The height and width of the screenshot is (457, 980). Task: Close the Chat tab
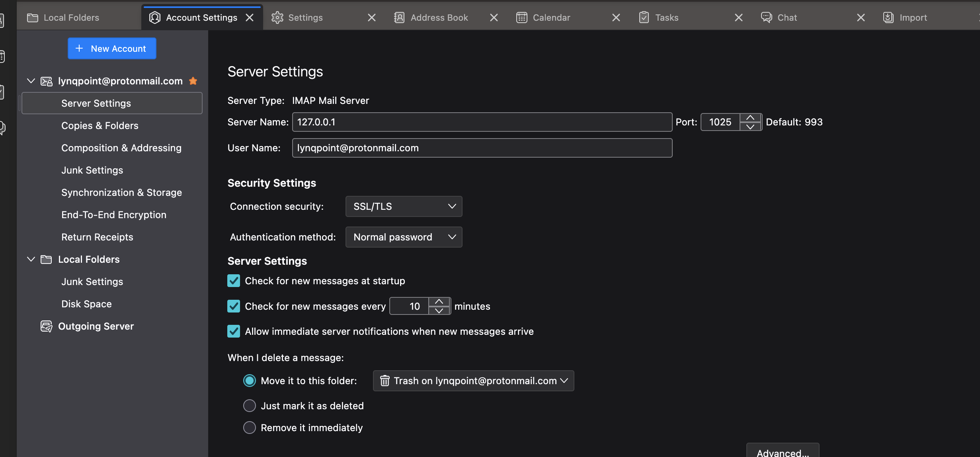click(861, 18)
